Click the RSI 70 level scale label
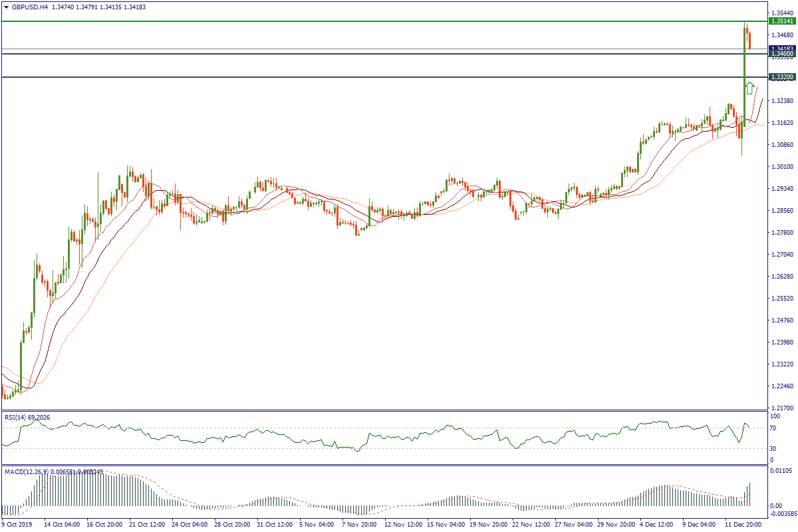 [x=774, y=429]
